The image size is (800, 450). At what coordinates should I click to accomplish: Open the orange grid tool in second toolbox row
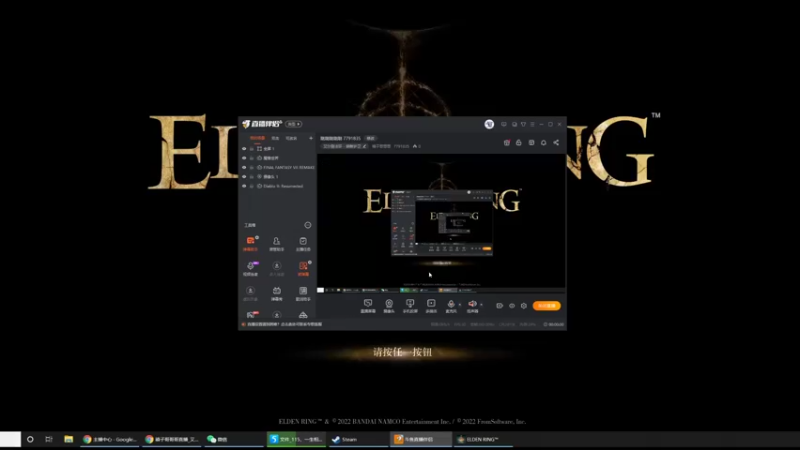pos(303,268)
